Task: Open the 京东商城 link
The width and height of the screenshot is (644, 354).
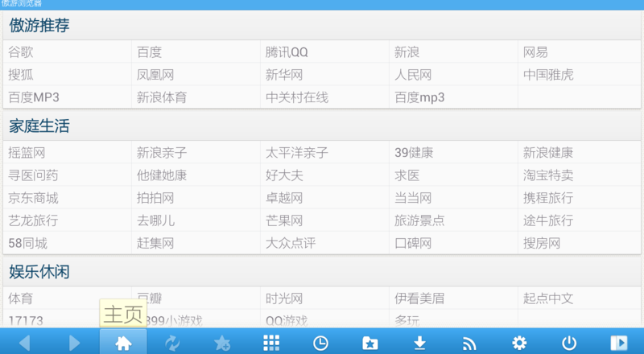Action: click(34, 198)
